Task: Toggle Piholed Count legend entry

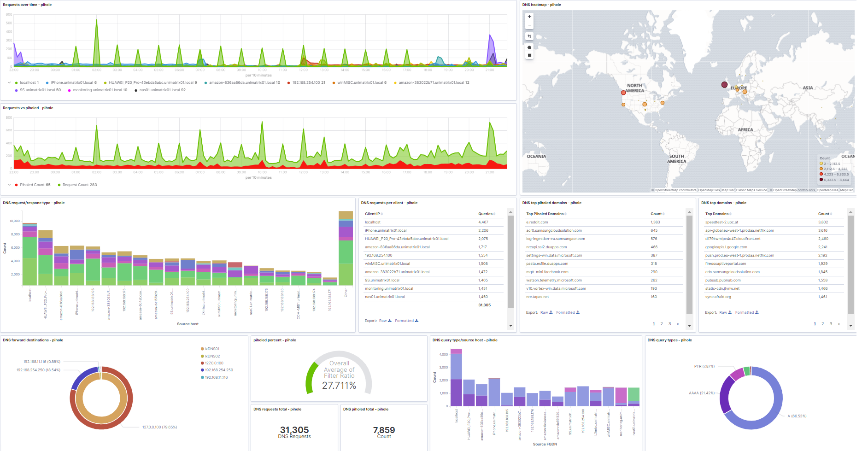Action: click(x=33, y=185)
